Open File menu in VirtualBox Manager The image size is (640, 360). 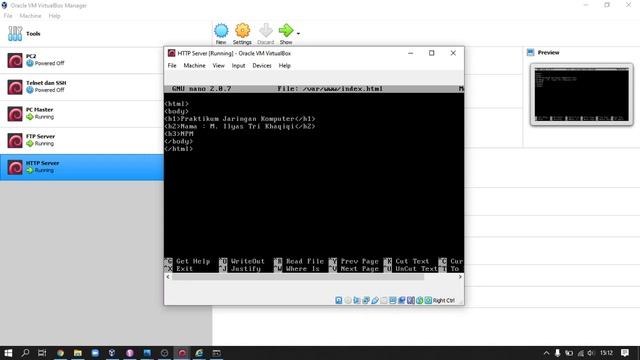click(8, 16)
